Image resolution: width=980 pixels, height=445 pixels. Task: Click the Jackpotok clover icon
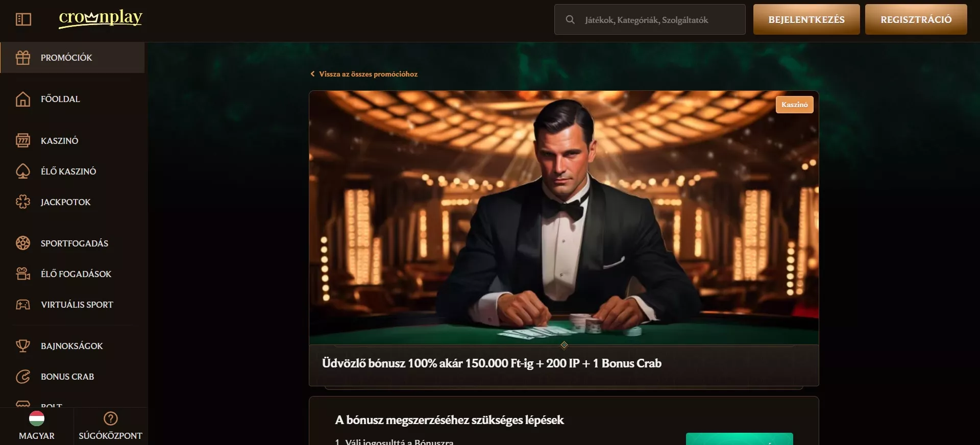click(23, 202)
